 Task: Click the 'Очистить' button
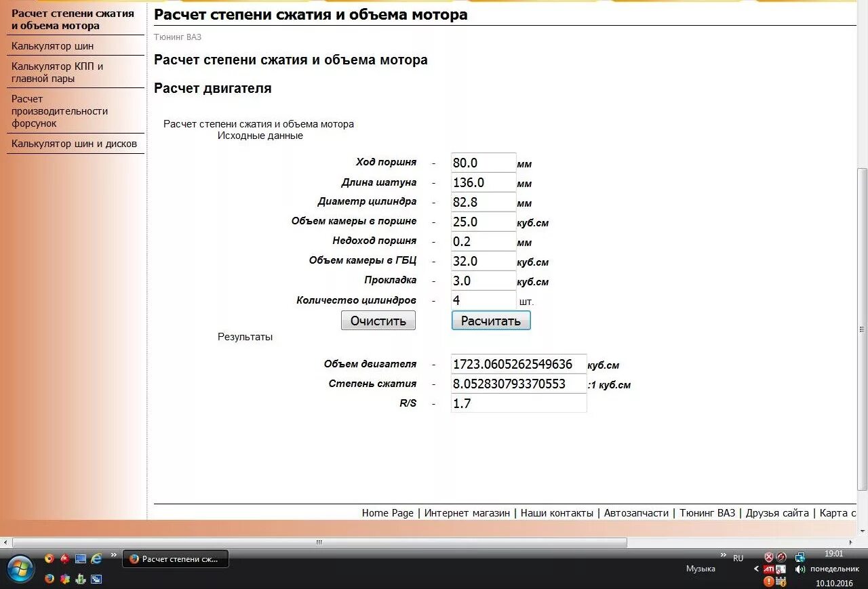click(x=378, y=321)
